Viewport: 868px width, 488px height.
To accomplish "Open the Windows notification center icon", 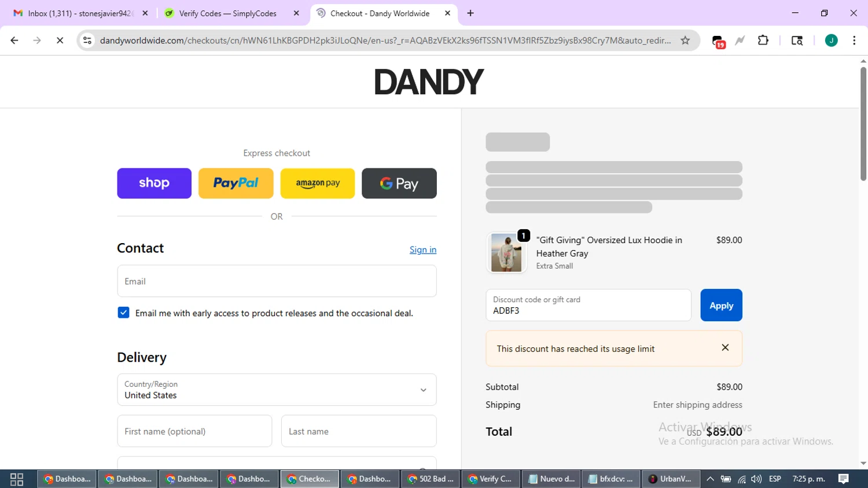I will [x=844, y=479].
